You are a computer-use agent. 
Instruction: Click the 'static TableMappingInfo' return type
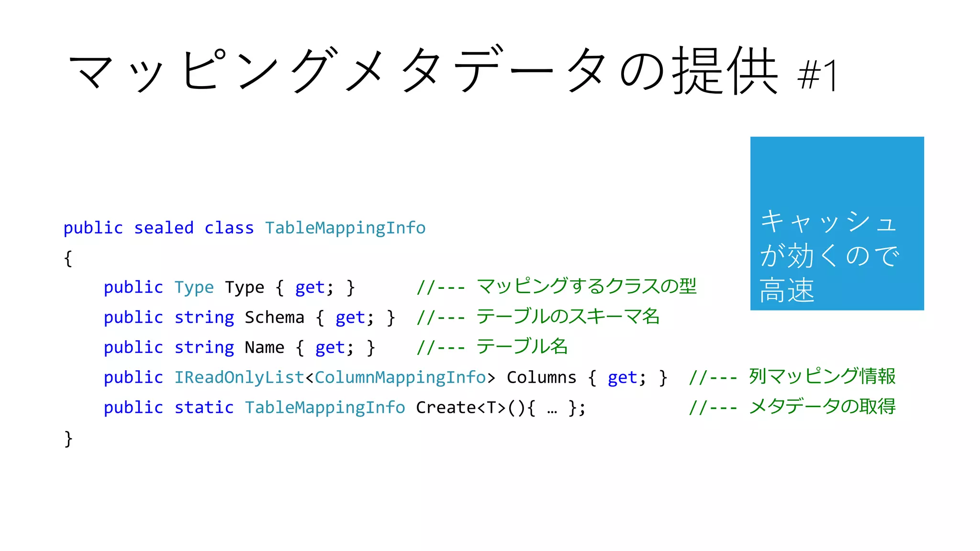click(x=290, y=408)
